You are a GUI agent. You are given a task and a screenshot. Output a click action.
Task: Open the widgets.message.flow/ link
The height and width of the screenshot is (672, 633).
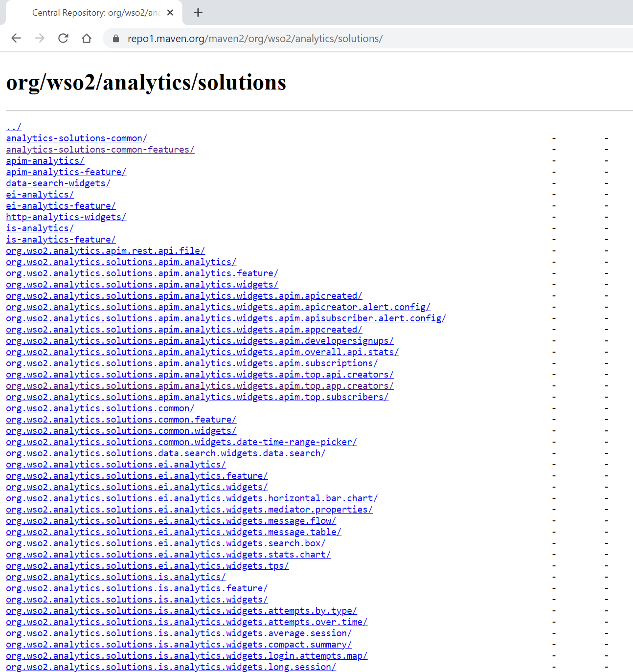[x=171, y=521]
